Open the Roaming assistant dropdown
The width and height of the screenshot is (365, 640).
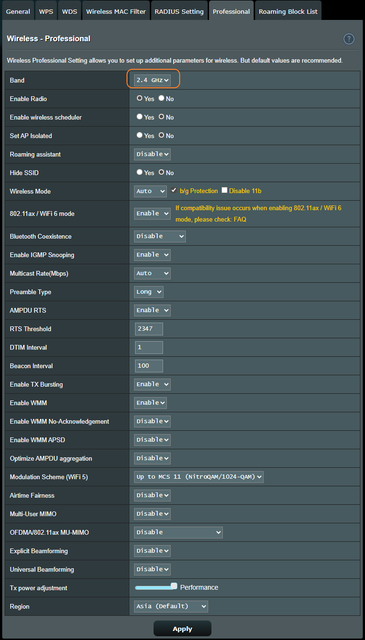point(152,154)
